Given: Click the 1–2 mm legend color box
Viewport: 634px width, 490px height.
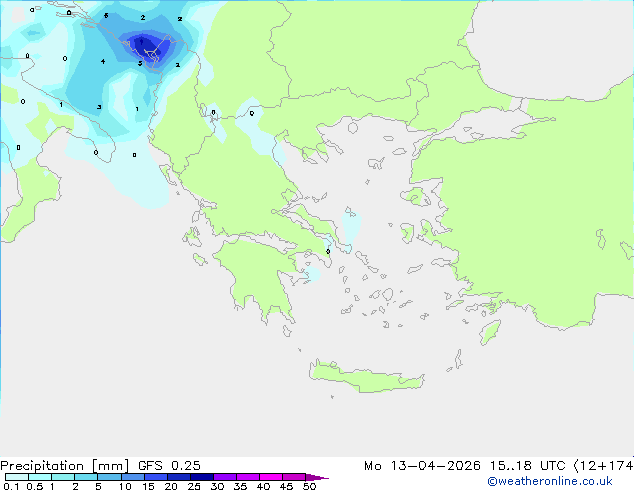Looking at the screenshot, I should coord(63,477).
